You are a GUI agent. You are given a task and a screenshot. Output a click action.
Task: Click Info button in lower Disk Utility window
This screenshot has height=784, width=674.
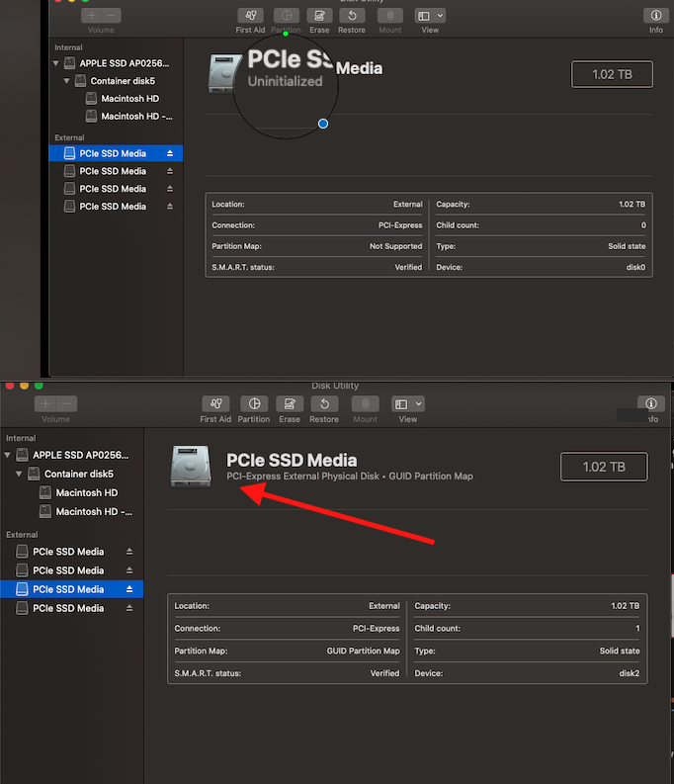[x=650, y=403]
